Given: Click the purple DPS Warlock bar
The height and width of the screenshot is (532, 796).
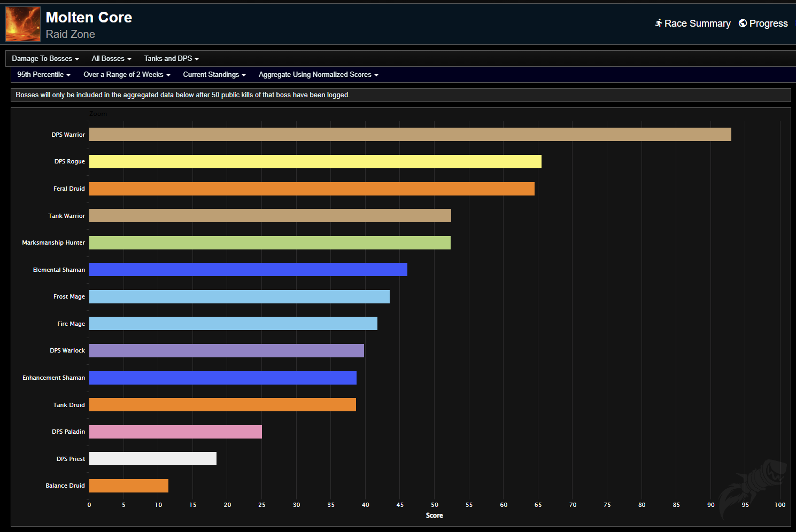Looking at the screenshot, I should 226,350.
